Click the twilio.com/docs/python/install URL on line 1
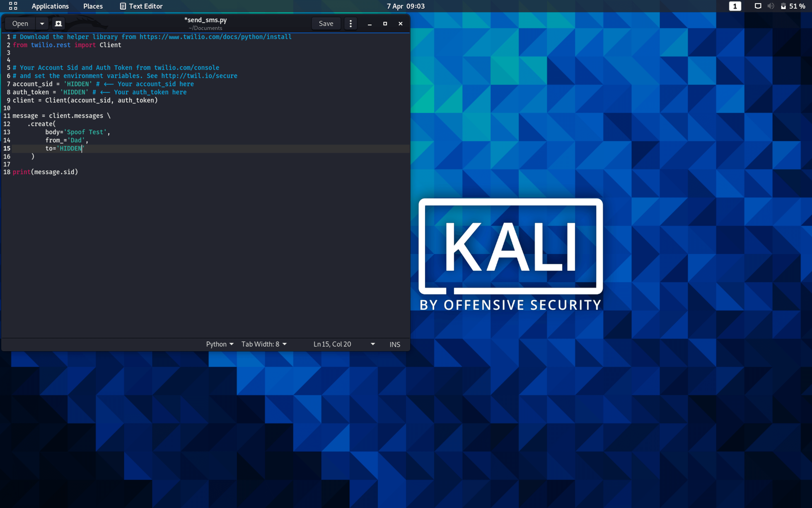This screenshot has height=508, width=812. [x=215, y=37]
